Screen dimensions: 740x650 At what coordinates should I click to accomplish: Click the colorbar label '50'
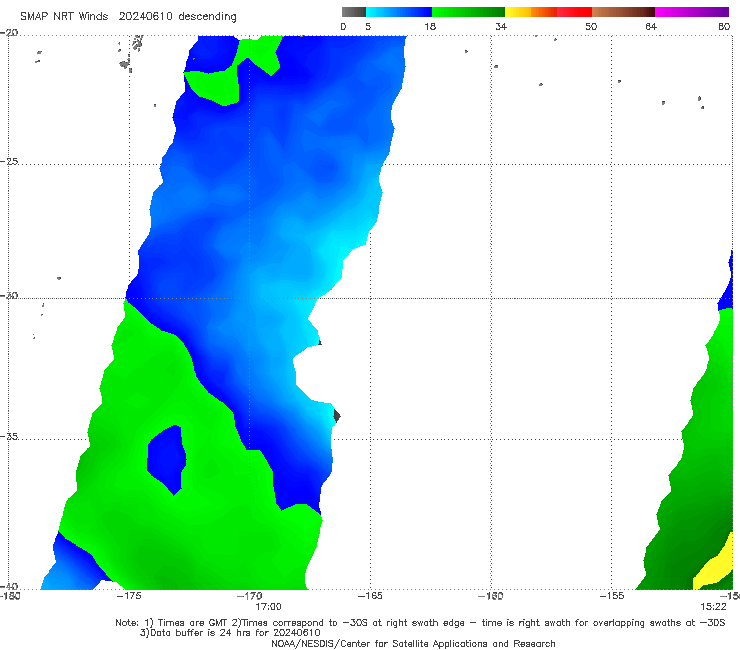pyautogui.click(x=591, y=26)
